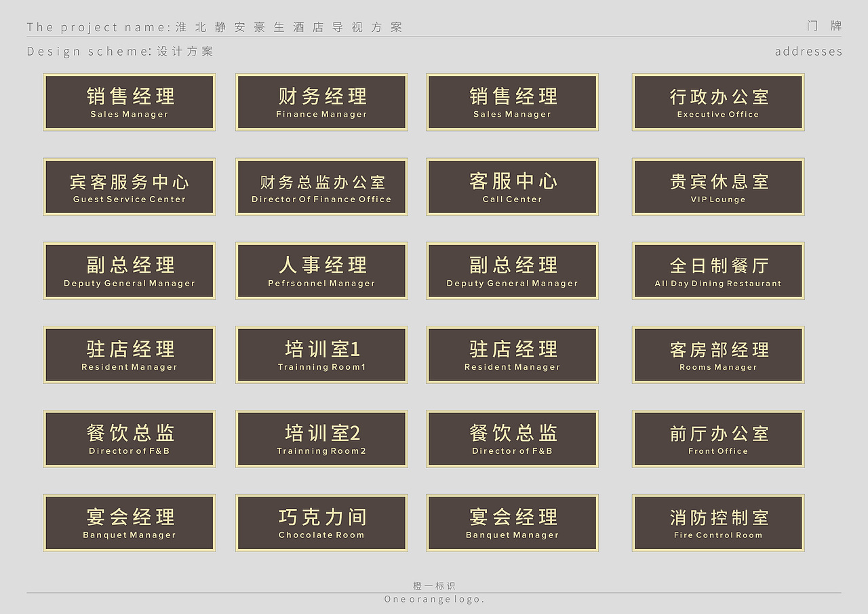Click the Director of F&B plate
This screenshot has width=868, height=614.
click(x=129, y=438)
